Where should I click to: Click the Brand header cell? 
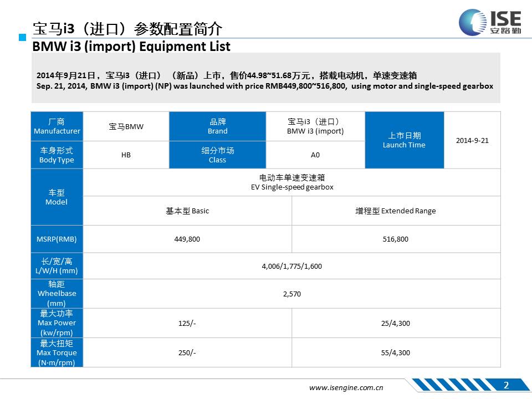point(217,126)
